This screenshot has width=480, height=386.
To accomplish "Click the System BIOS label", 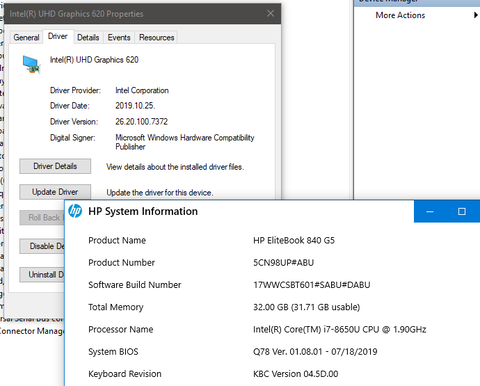I will coord(113,352).
